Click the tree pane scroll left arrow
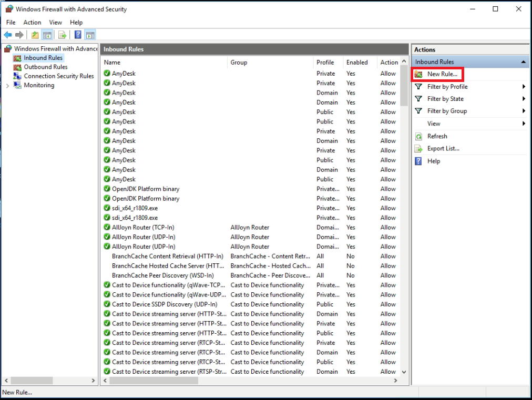532x400 pixels. pos(6,381)
